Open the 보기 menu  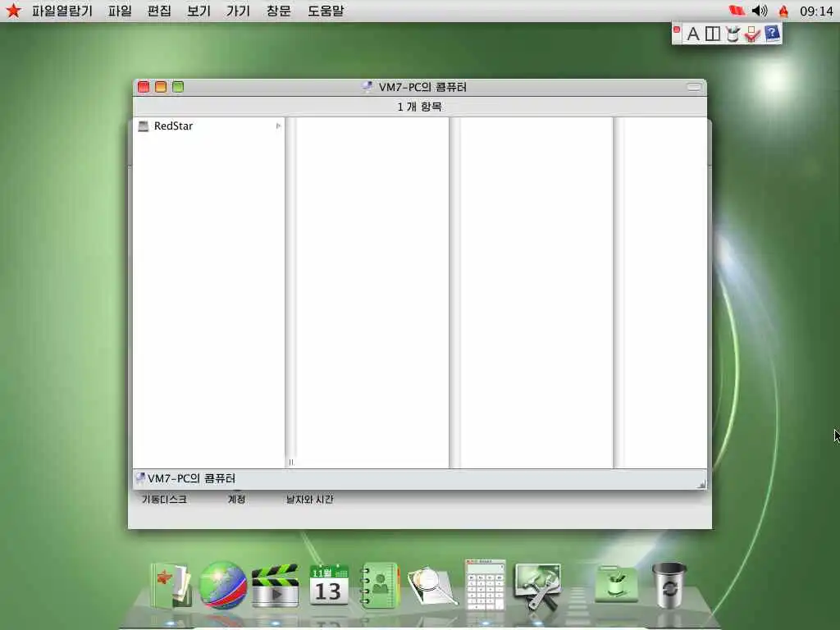point(199,11)
